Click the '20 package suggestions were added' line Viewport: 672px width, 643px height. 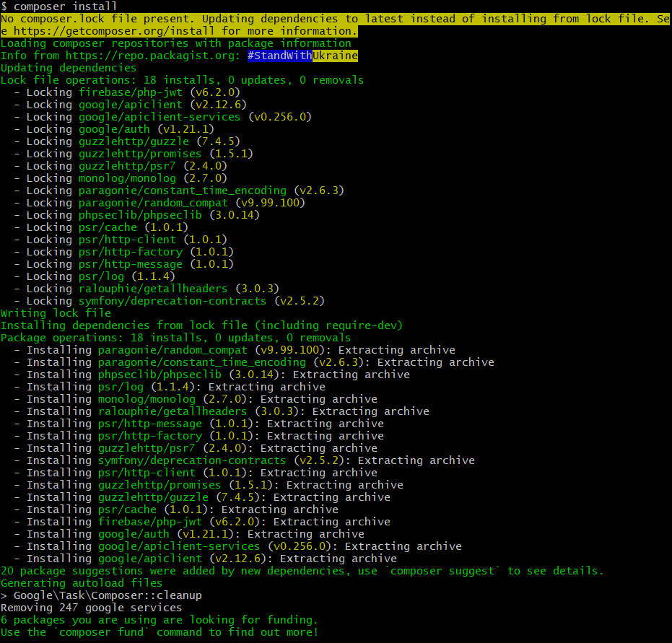(x=302, y=572)
